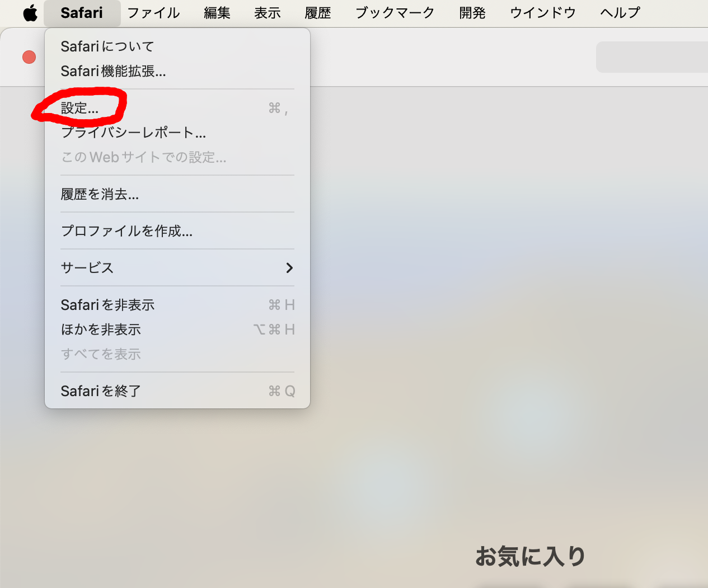
Task: Choose Safariを終了 to quit
Action: (177, 391)
